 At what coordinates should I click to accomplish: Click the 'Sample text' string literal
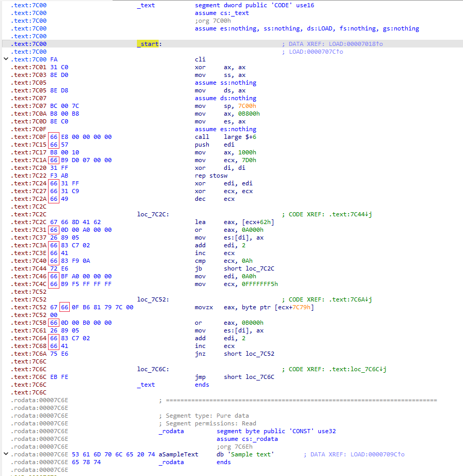(251, 454)
